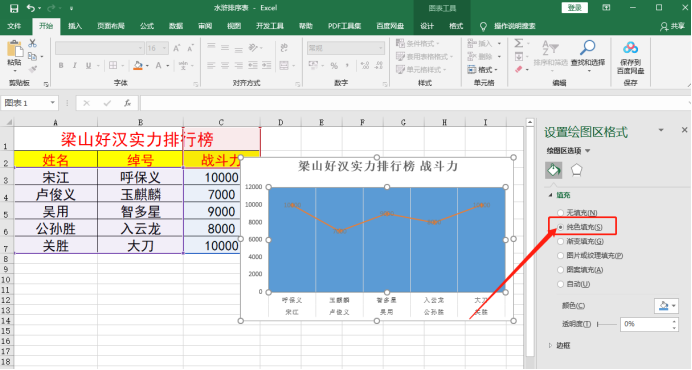Image resolution: width=692 pixels, height=370 pixels.
Task: Switch to the Page Layout (页面布局) tab
Action: click(111, 26)
